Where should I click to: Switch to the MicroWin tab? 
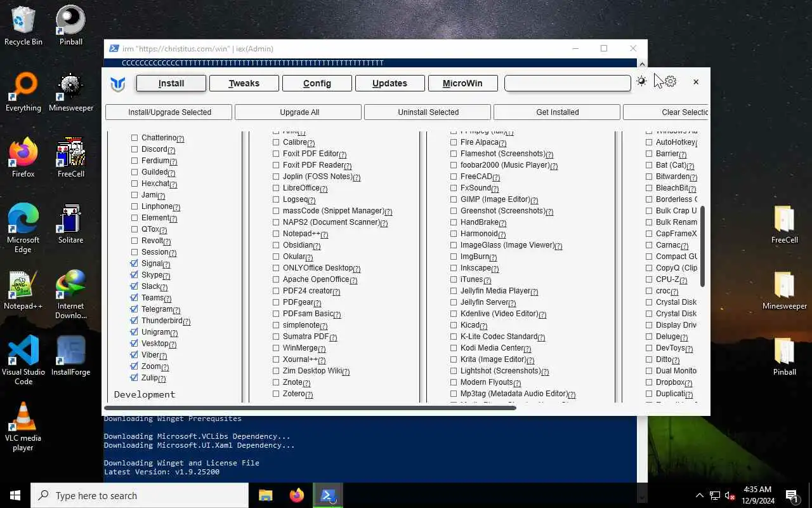[x=462, y=83]
